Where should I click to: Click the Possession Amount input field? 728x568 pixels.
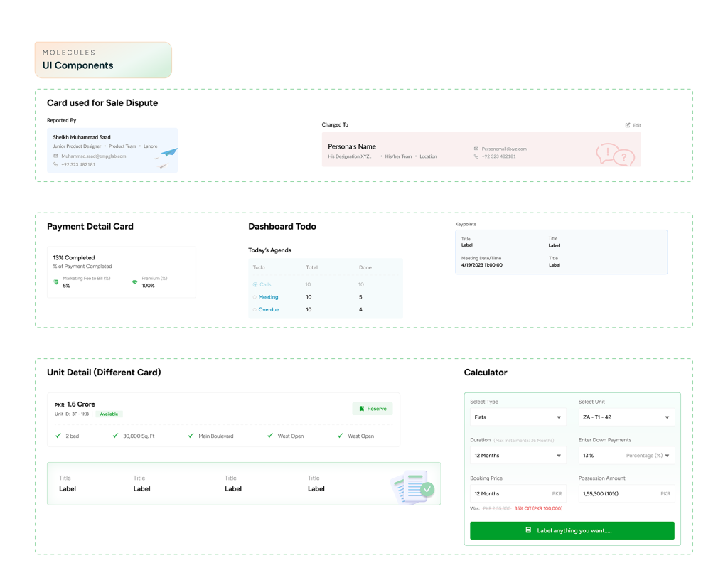pos(619,493)
